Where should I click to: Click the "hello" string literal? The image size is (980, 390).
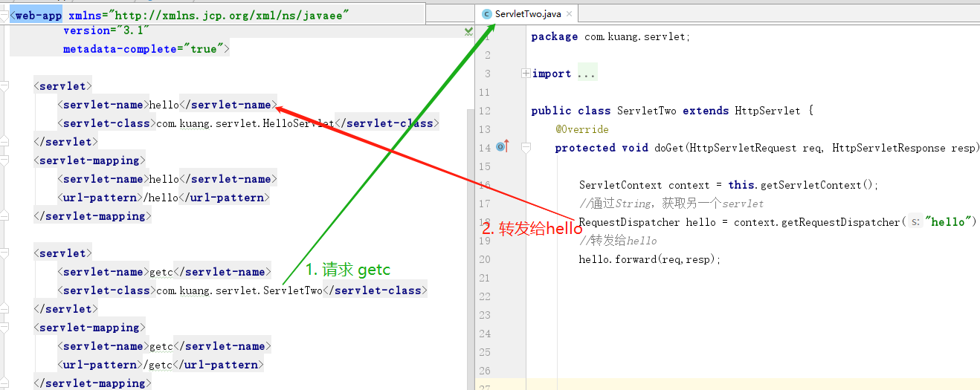coord(947,222)
